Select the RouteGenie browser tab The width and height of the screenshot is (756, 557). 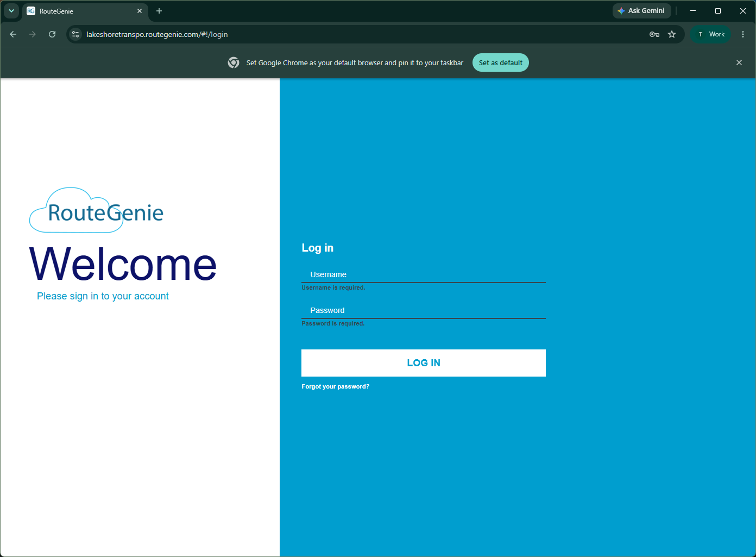85,11
